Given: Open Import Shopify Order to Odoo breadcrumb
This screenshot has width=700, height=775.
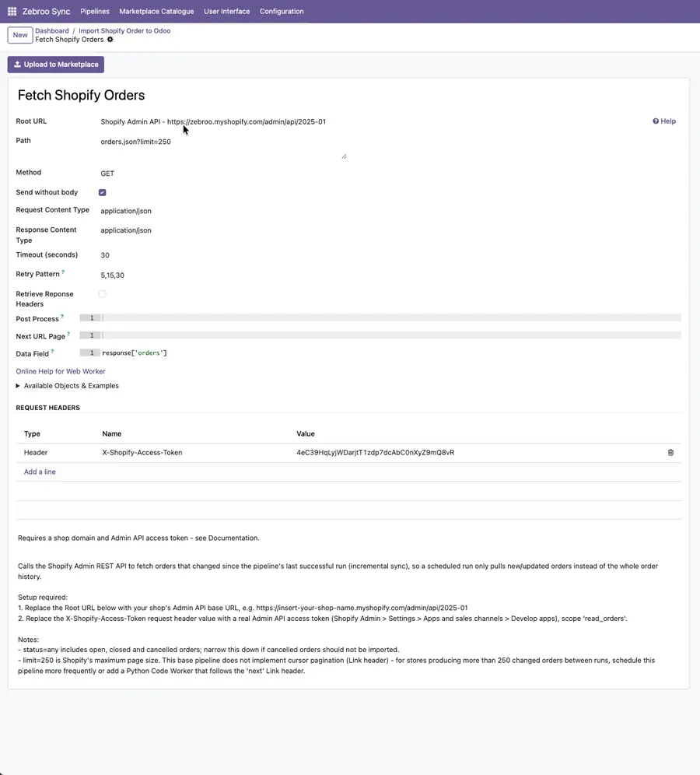Looking at the screenshot, I should click(124, 30).
